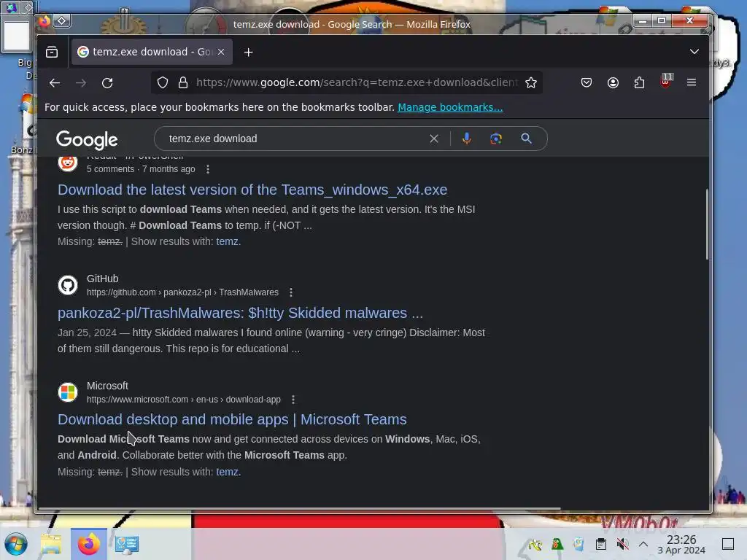Open the Extensions puzzle-piece menu
The height and width of the screenshot is (560, 747).
(x=639, y=83)
